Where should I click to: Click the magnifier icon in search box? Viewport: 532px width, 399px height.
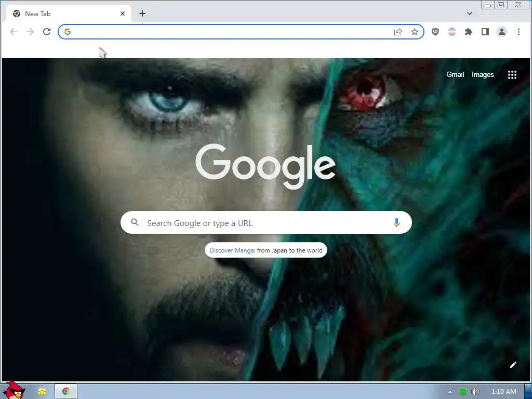pyautogui.click(x=135, y=222)
